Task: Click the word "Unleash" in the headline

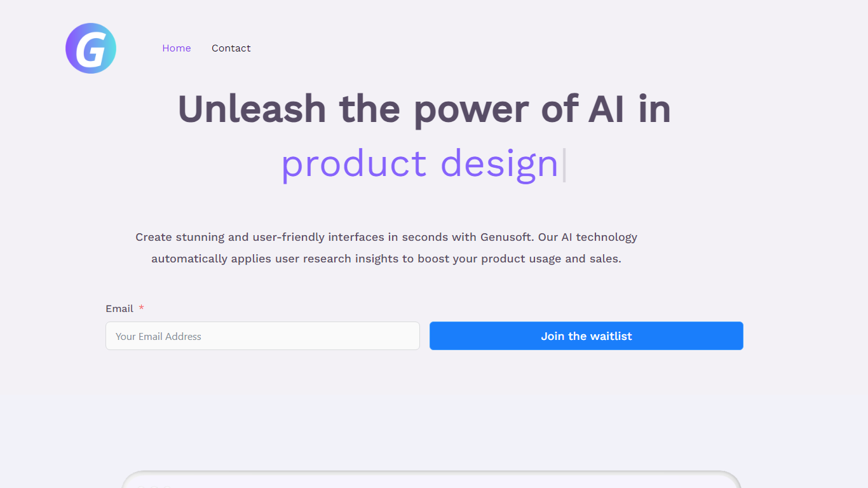Action: click(252, 109)
